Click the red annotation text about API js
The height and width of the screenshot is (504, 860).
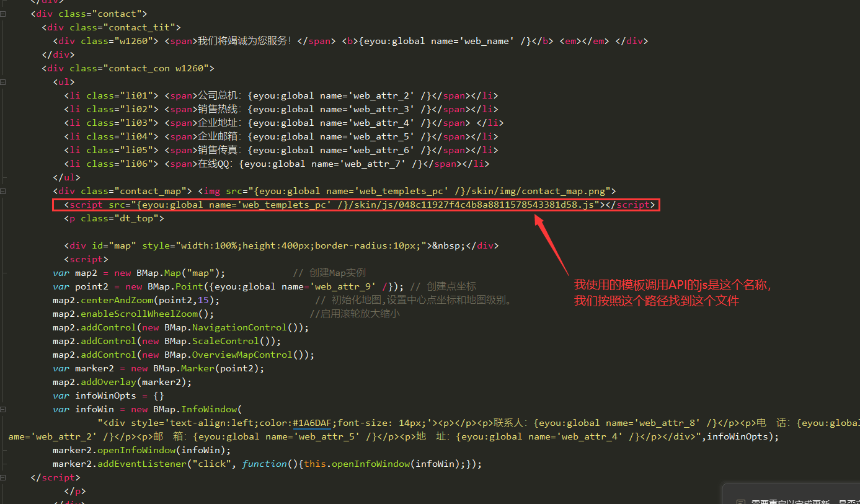pyautogui.click(x=673, y=293)
